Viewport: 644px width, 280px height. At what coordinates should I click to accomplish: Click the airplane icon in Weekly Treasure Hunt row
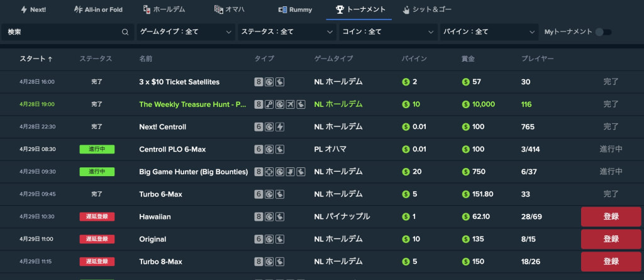[x=291, y=104]
